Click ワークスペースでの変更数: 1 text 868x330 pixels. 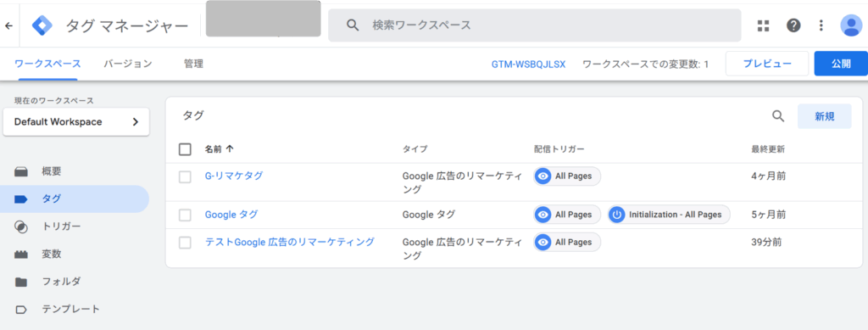tap(645, 64)
